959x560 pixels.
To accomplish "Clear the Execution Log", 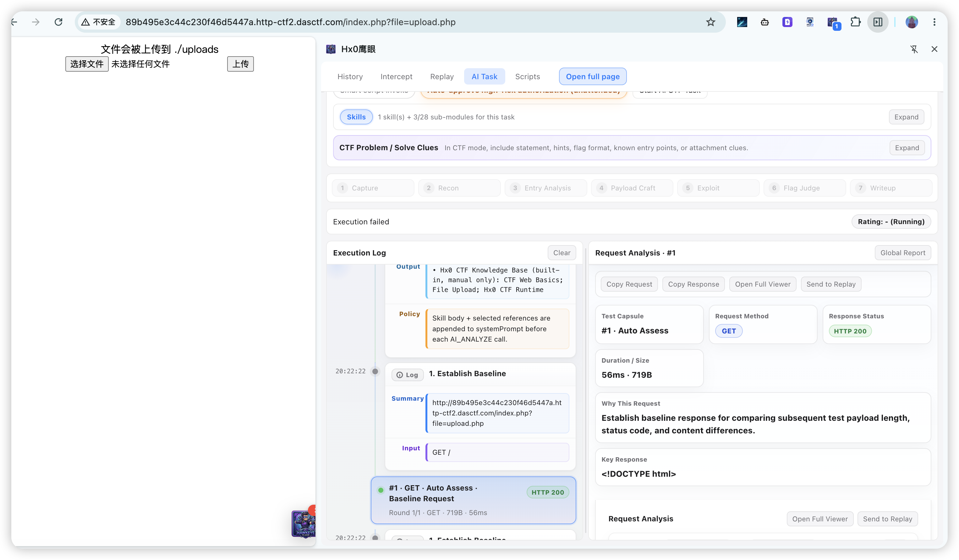I will coord(562,253).
